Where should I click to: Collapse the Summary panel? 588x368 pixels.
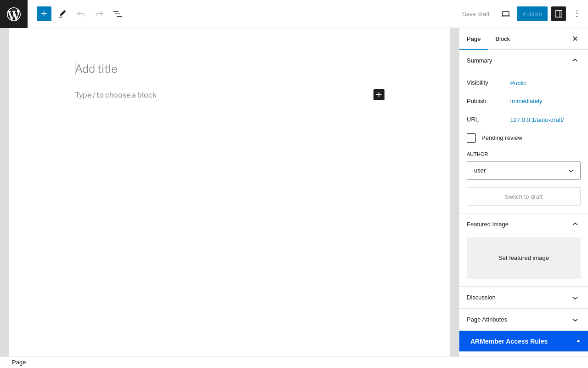tap(524, 60)
